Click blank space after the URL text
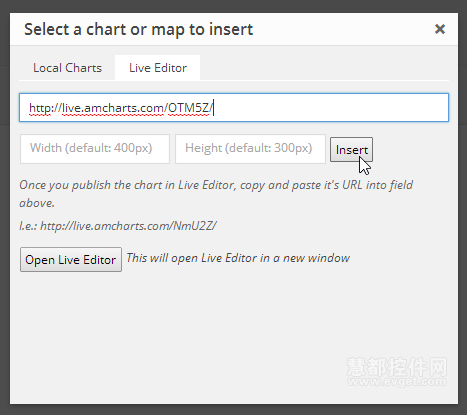Image resolution: width=467 pixels, height=415 pixels. pos(330,108)
